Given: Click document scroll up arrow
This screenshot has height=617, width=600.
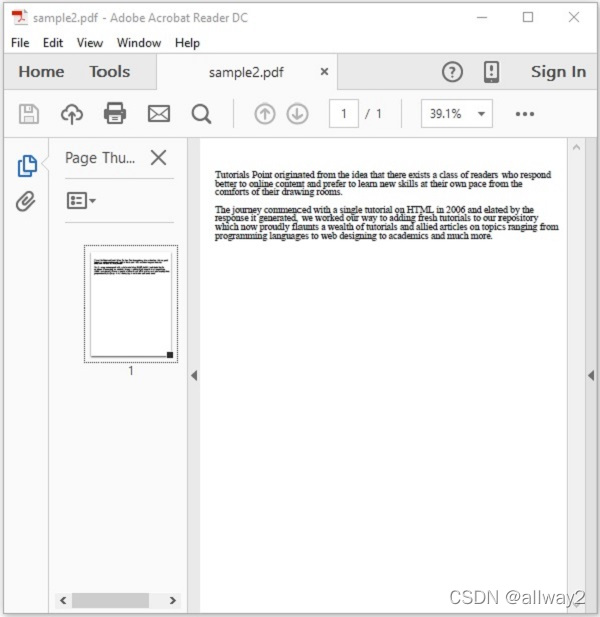Looking at the screenshot, I should (576, 148).
